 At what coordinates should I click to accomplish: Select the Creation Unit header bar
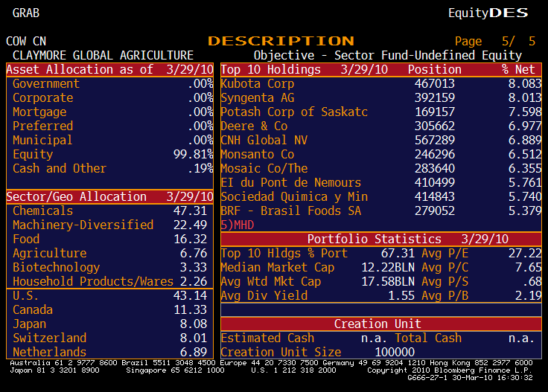(380, 324)
